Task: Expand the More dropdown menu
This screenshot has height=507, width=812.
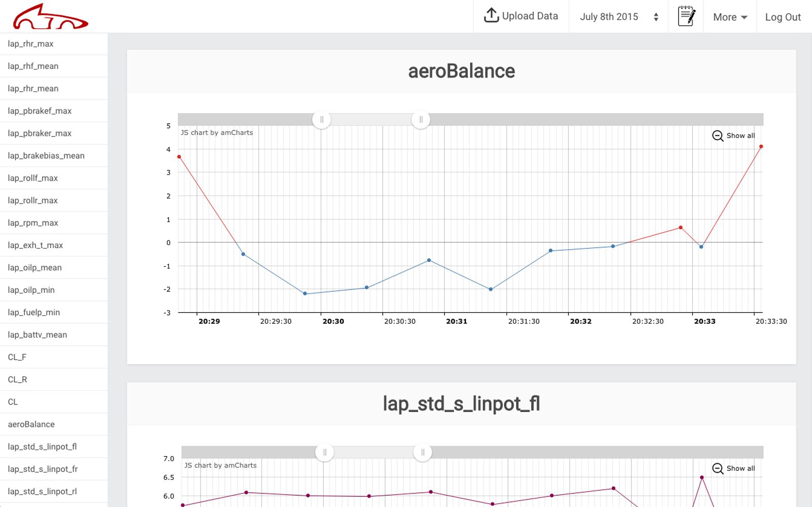Action: [730, 17]
